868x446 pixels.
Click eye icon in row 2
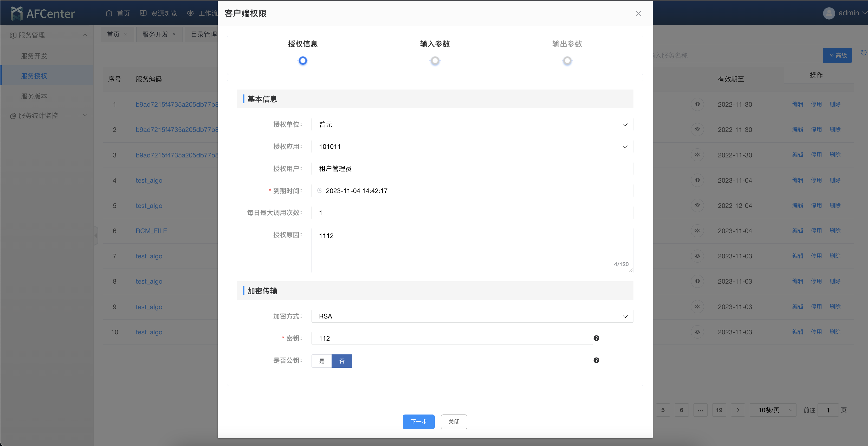point(697,129)
